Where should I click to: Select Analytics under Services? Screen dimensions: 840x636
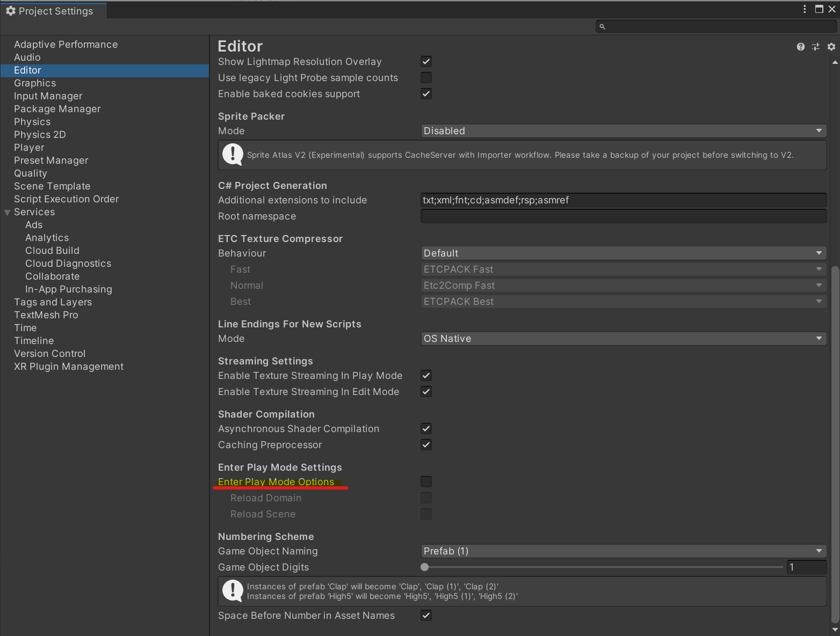point(47,238)
